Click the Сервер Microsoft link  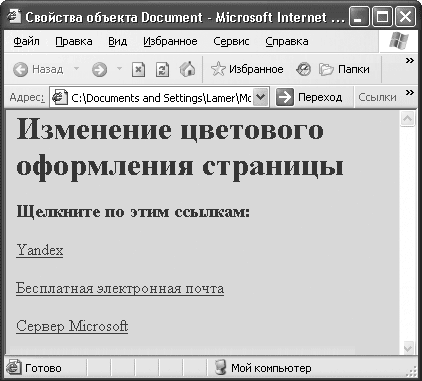click(72, 326)
